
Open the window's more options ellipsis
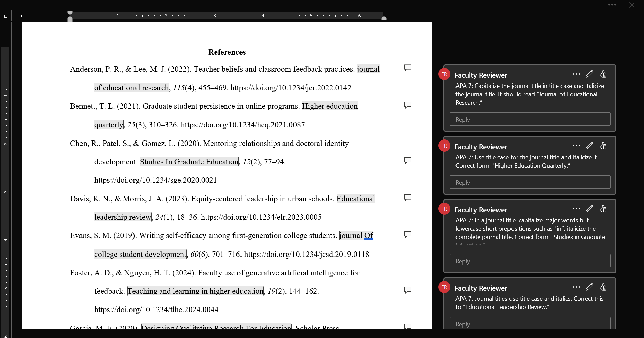point(612,5)
